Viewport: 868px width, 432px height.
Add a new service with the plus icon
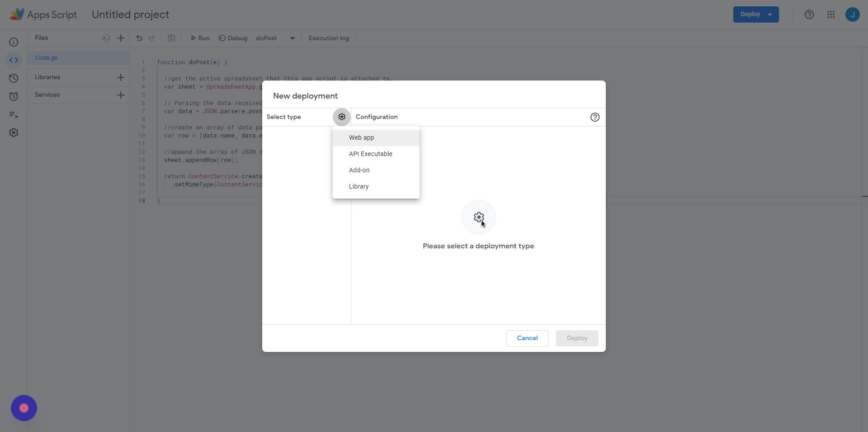click(121, 95)
